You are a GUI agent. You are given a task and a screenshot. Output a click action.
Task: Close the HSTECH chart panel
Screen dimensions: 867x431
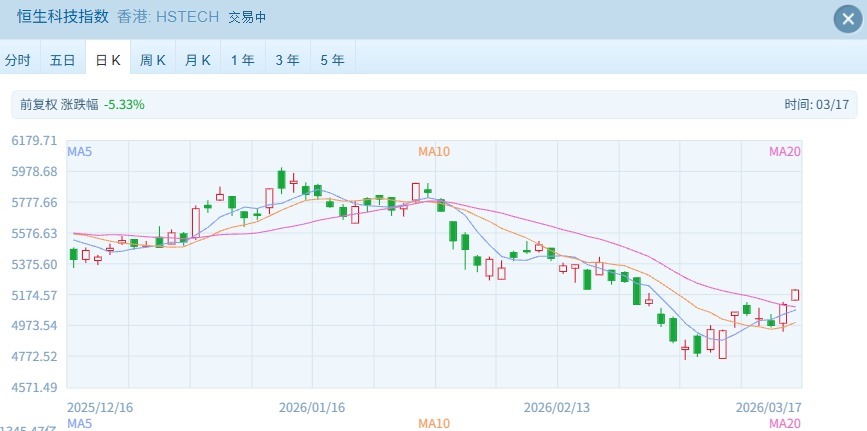tap(846, 18)
